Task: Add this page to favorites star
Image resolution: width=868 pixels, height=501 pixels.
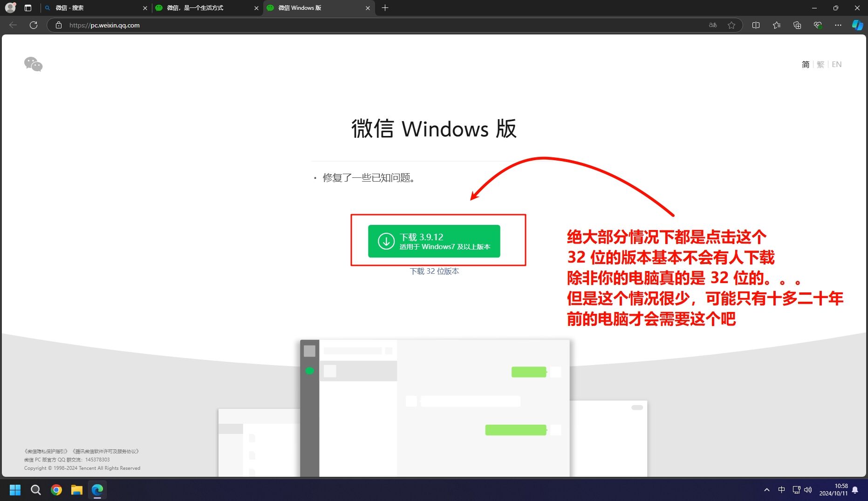Action: coord(731,25)
